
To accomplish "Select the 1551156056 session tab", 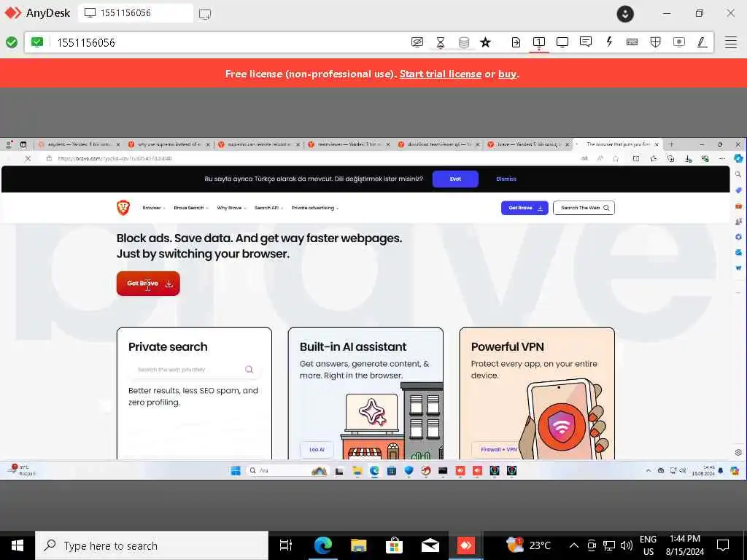I will pyautogui.click(x=135, y=13).
